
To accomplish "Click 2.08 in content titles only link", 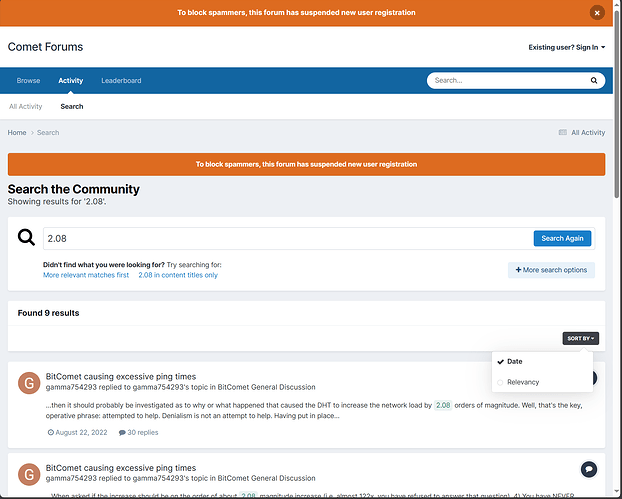I will coord(178,275).
